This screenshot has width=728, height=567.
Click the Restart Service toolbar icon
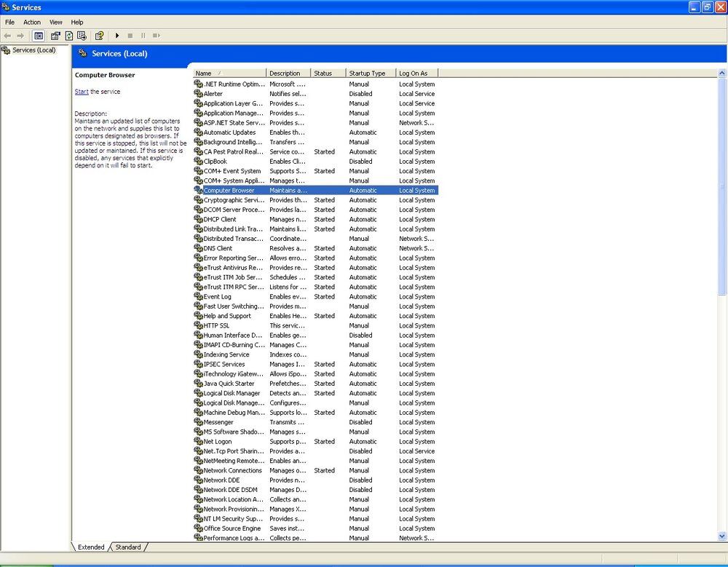157,36
